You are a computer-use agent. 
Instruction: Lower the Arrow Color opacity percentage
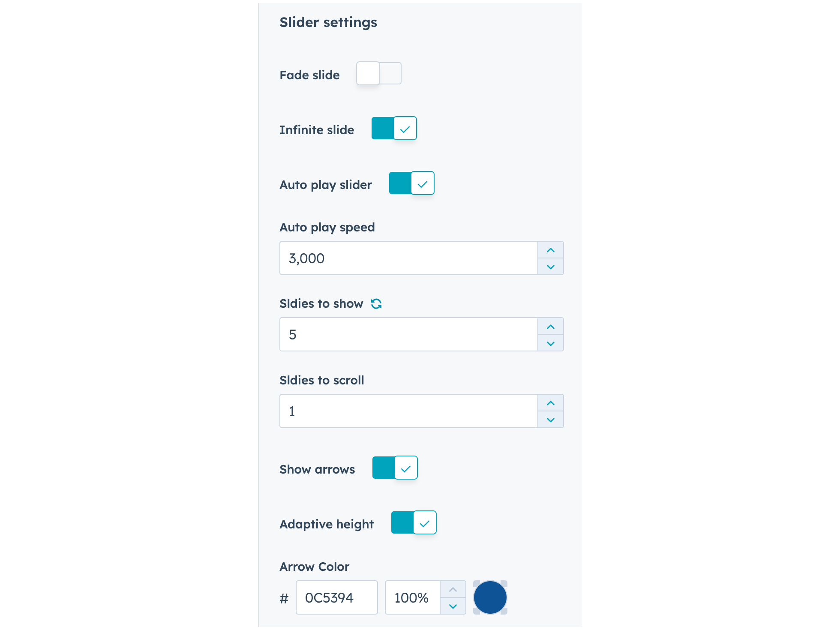point(453,606)
